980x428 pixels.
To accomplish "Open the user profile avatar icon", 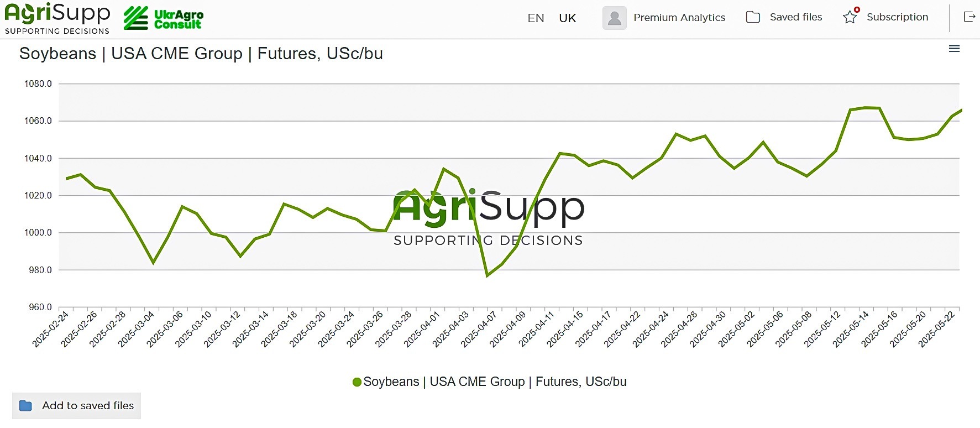I will [x=614, y=18].
